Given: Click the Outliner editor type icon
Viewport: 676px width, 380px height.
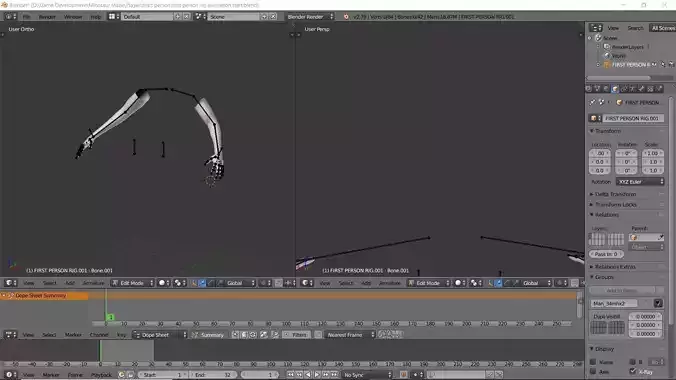Looking at the screenshot, I should coord(595,28).
